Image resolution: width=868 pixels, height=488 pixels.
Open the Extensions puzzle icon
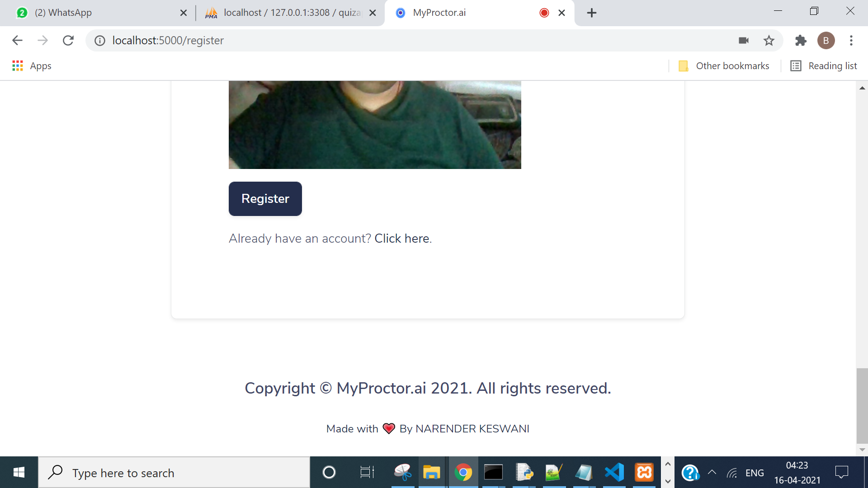(801, 41)
